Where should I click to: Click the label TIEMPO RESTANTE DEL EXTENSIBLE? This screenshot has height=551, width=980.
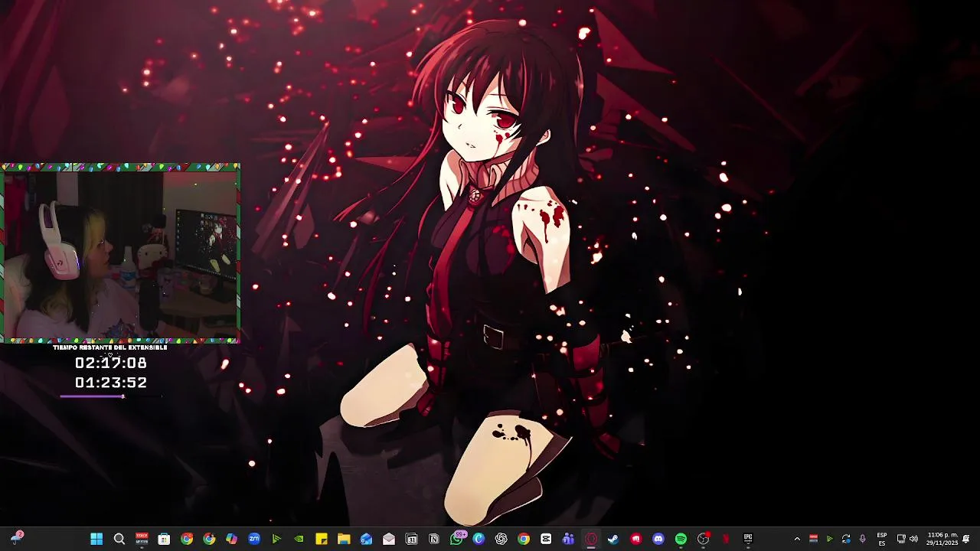point(110,347)
